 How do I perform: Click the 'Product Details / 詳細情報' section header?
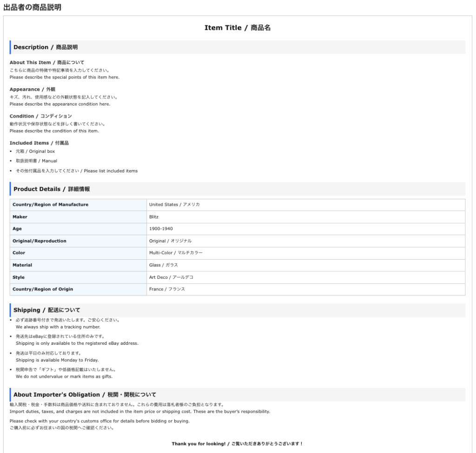pyautogui.click(x=52, y=189)
